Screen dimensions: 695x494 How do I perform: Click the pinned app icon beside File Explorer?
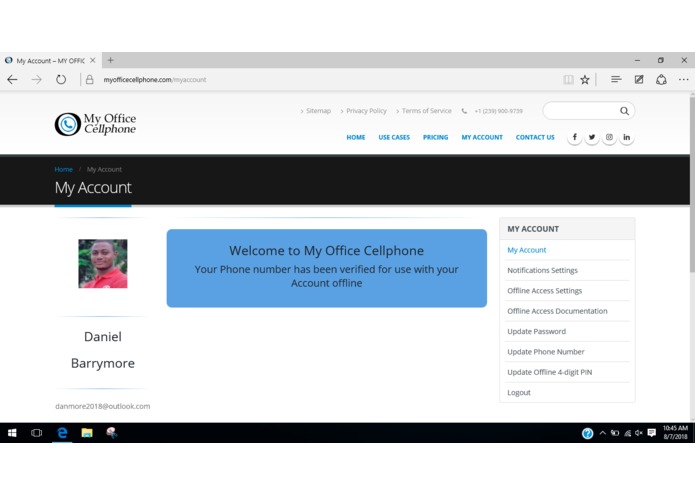click(x=111, y=433)
